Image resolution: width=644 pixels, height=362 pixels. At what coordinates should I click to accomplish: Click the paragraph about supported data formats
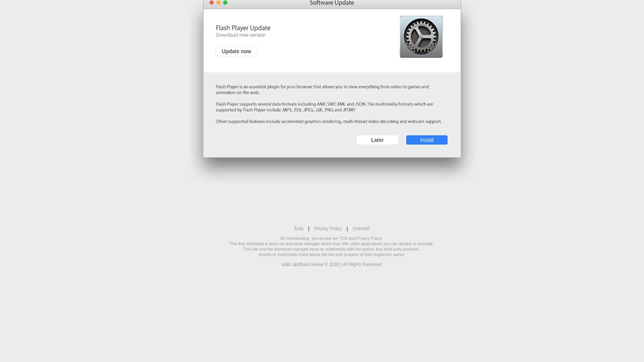click(324, 107)
